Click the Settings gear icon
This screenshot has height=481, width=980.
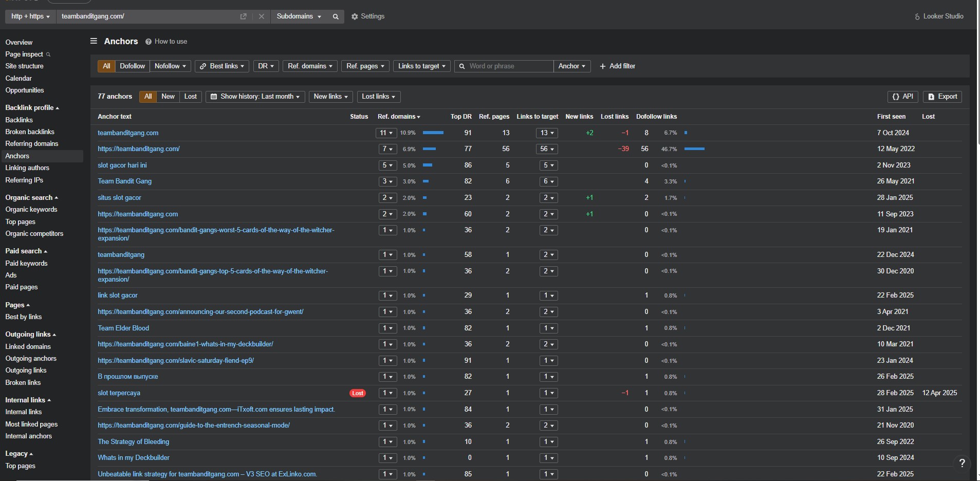pyautogui.click(x=355, y=16)
